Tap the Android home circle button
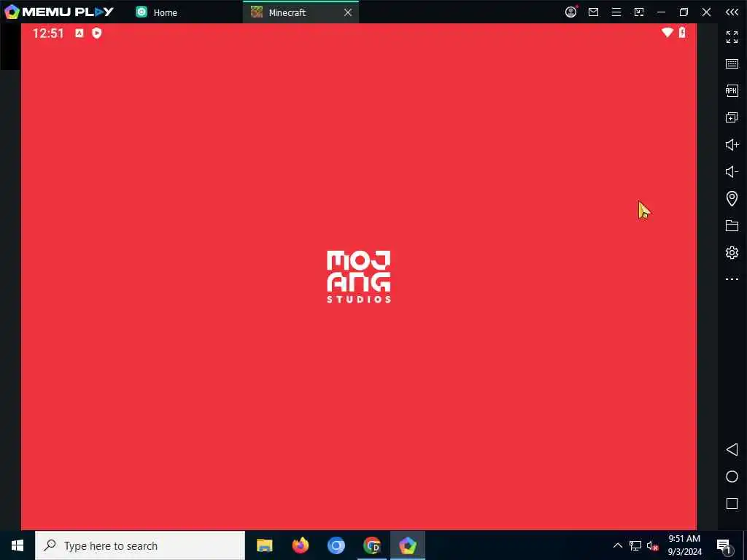This screenshot has height=560, width=747. (732, 477)
